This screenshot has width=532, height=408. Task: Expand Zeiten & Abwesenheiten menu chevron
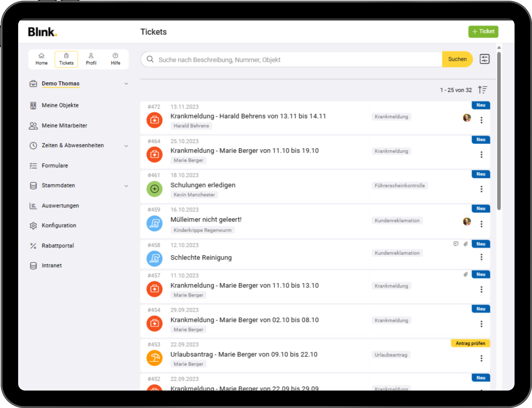(x=126, y=146)
